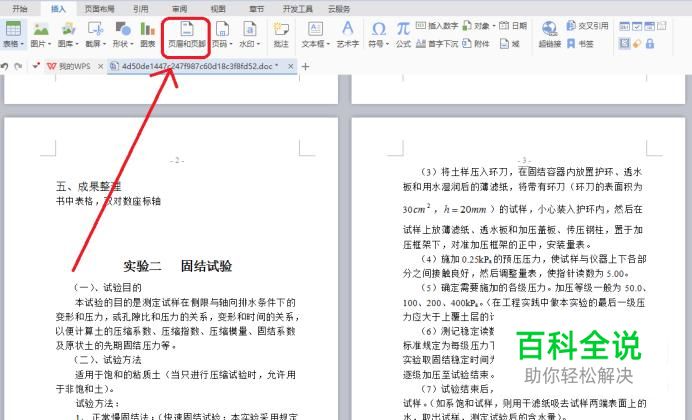Image resolution: width=692 pixels, height=420 pixels.
Task: Click the page number -2- in header
Action: click(x=177, y=161)
